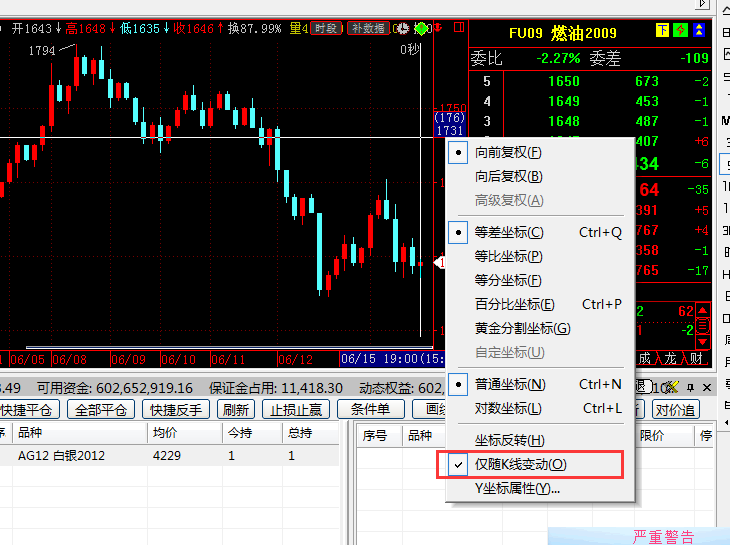The height and width of the screenshot is (545, 730).
Task: Click the yellow 下 icon beside 燃油2009
Action: point(662,30)
